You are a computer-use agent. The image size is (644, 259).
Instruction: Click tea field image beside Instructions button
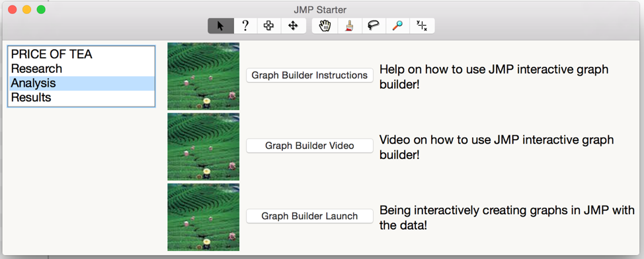point(203,76)
